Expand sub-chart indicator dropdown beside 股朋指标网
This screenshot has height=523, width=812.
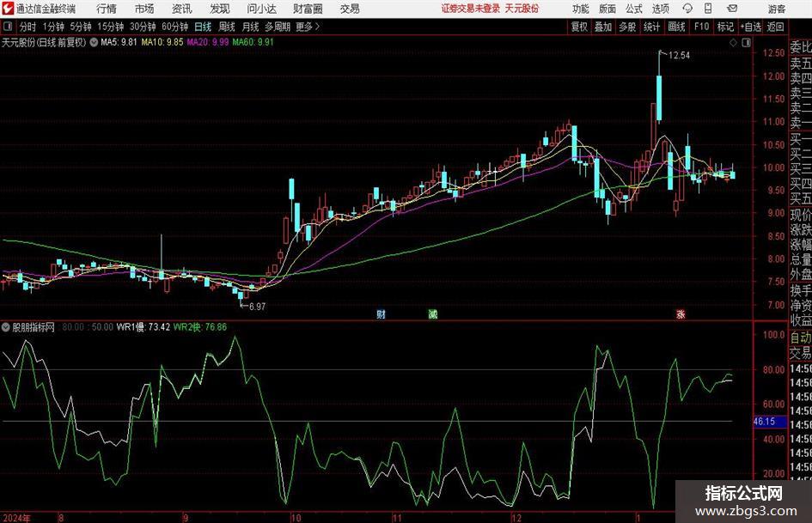click(x=6, y=327)
